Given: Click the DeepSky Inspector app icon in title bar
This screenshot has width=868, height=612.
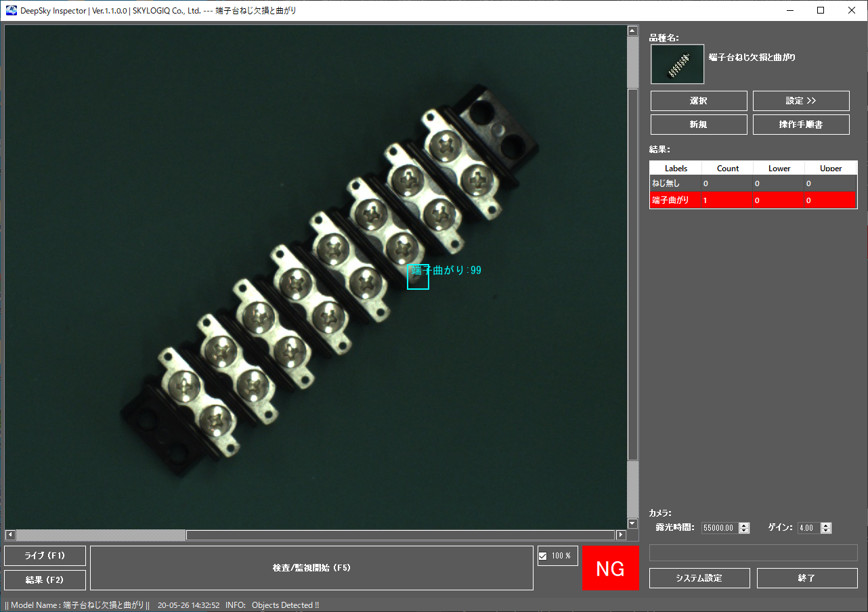Looking at the screenshot, I should point(12,10).
